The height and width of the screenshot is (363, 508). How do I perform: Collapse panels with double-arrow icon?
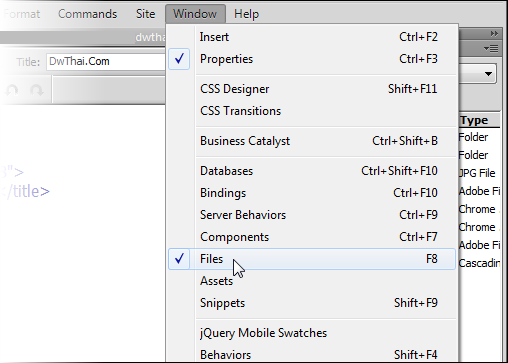tap(494, 34)
